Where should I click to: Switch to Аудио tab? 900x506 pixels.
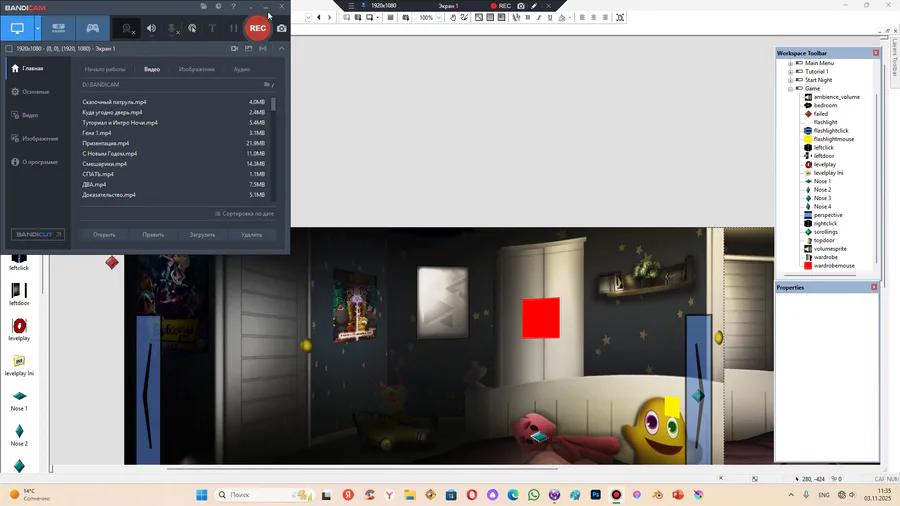pyautogui.click(x=242, y=69)
